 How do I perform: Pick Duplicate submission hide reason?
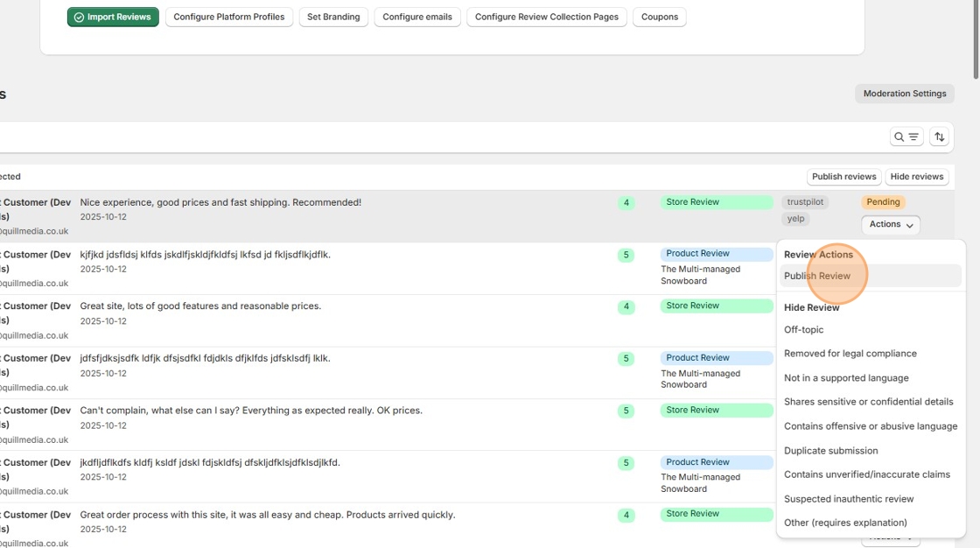pyautogui.click(x=831, y=451)
